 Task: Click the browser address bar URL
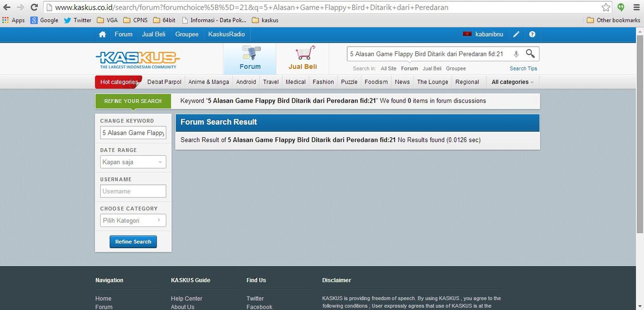[322, 8]
